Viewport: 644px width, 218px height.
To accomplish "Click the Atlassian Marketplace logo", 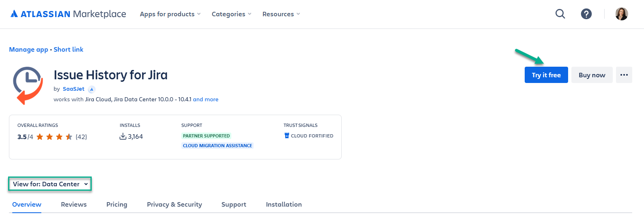I will (x=68, y=14).
